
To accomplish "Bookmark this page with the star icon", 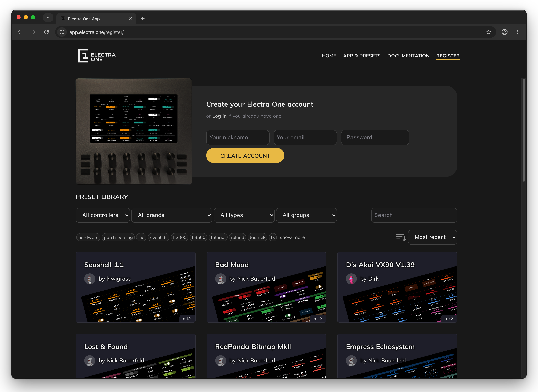I will tap(489, 32).
